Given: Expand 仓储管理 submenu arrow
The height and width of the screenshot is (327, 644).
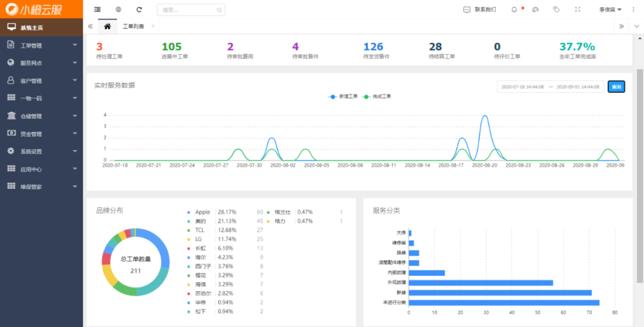Looking at the screenshot, I should click(x=75, y=116).
